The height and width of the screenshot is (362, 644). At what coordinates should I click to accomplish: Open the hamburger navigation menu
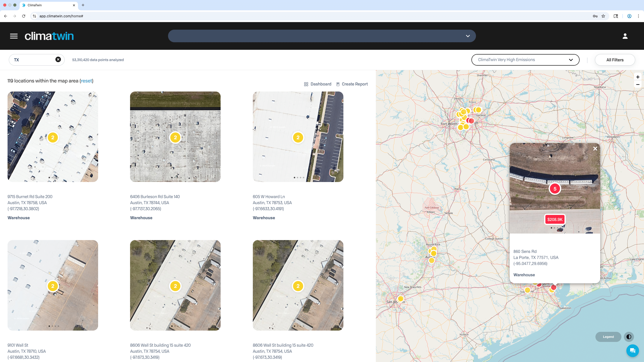click(x=13, y=36)
